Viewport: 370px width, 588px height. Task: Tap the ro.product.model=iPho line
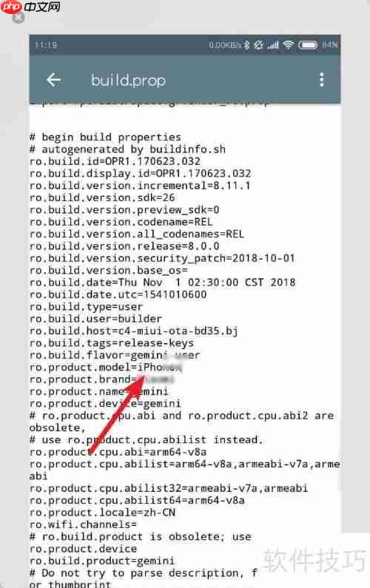(106, 367)
